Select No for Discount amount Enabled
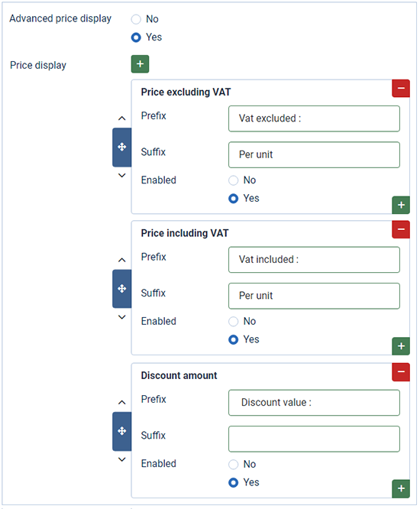Image resolution: width=420 pixels, height=509 pixels. click(234, 464)
